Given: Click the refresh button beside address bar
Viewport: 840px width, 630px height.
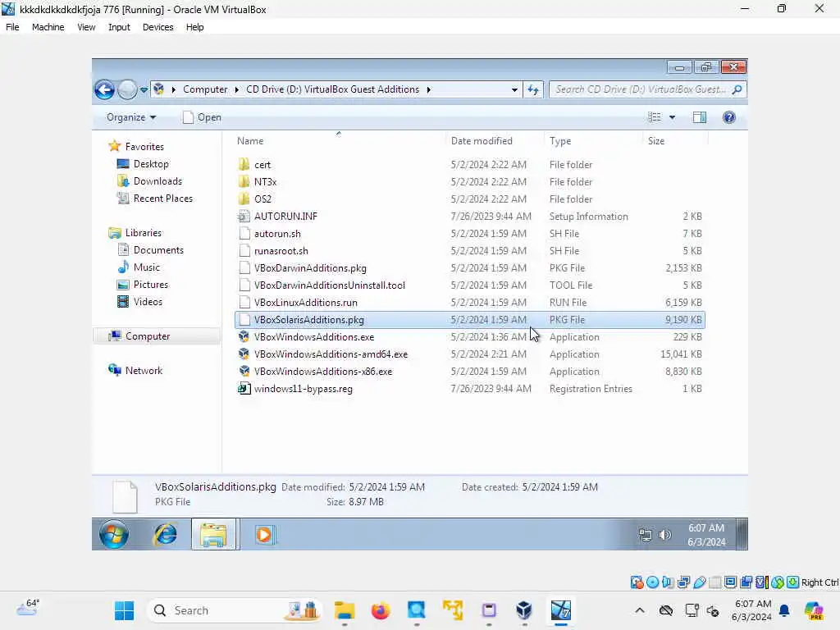Looking at the screenshot, I should click(x=533, y=89).
